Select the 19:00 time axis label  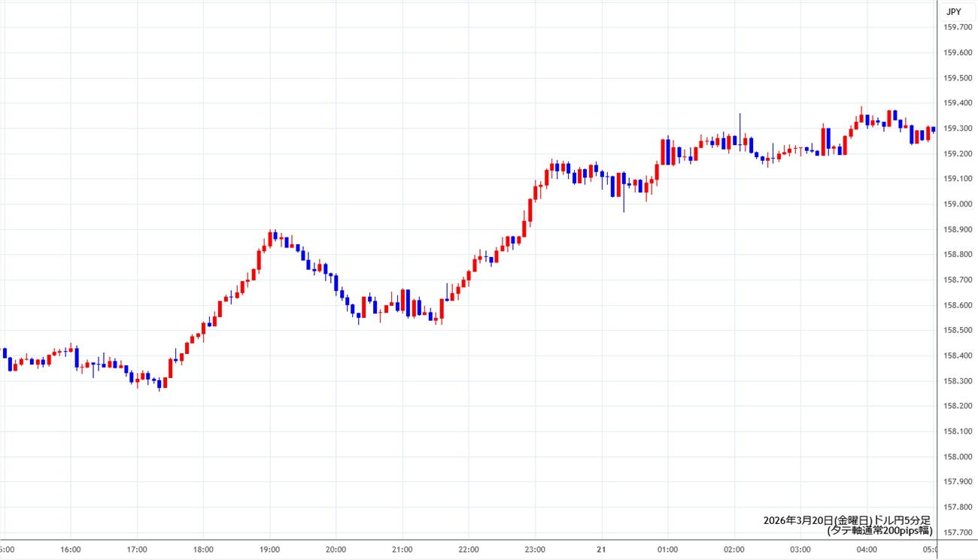click(x=270, y=549)
